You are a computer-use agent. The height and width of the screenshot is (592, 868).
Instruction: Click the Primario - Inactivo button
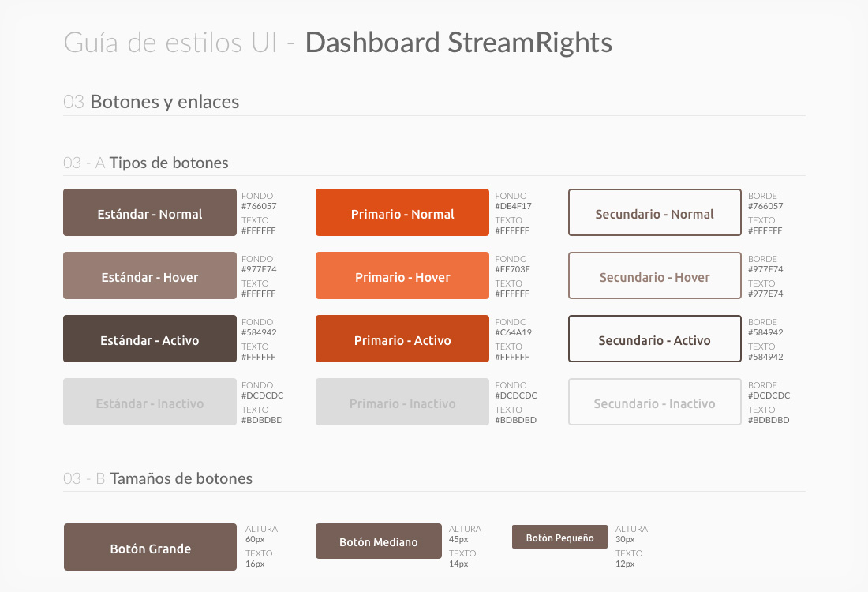(402, 403)
